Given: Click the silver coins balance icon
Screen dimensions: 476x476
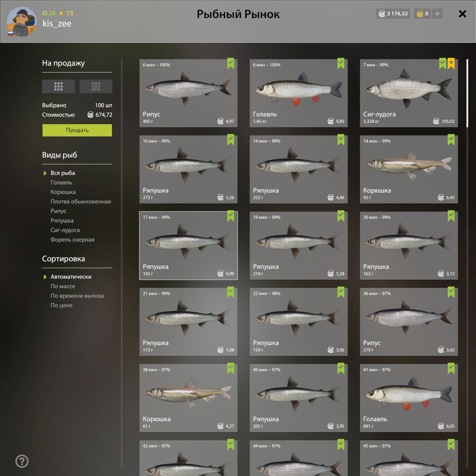Looking at the screenshot, I should click(382, 14).
